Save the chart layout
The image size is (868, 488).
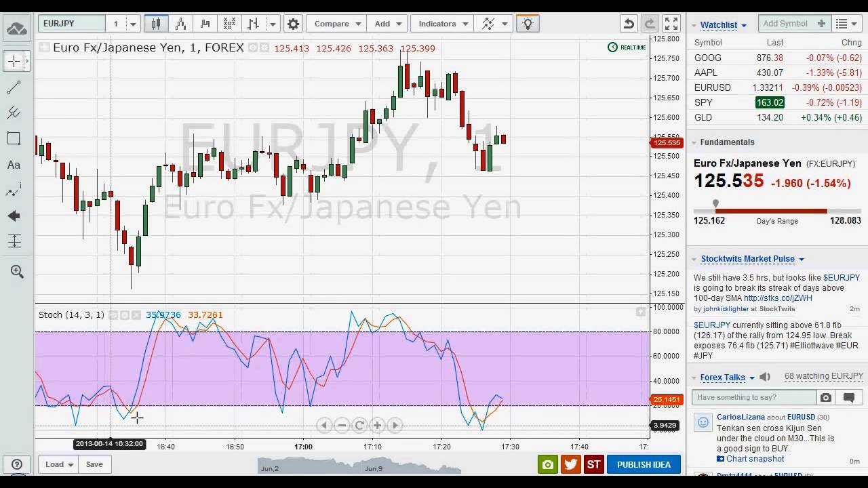[x=94, y=464]
